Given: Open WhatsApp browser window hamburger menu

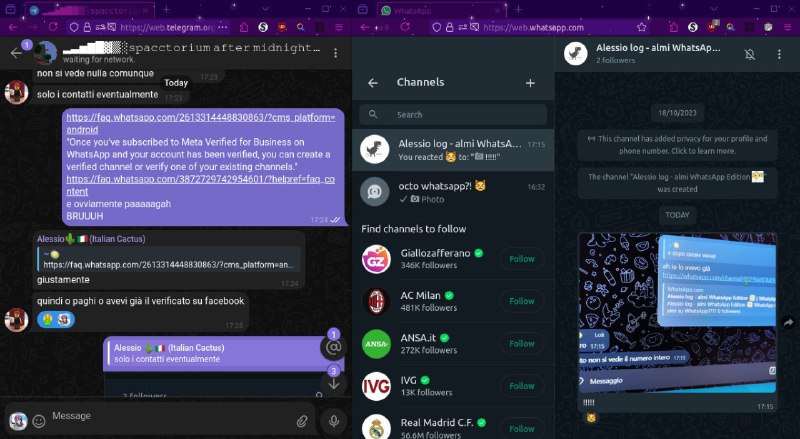Looking at the screenshot, I should click(788, 27).
